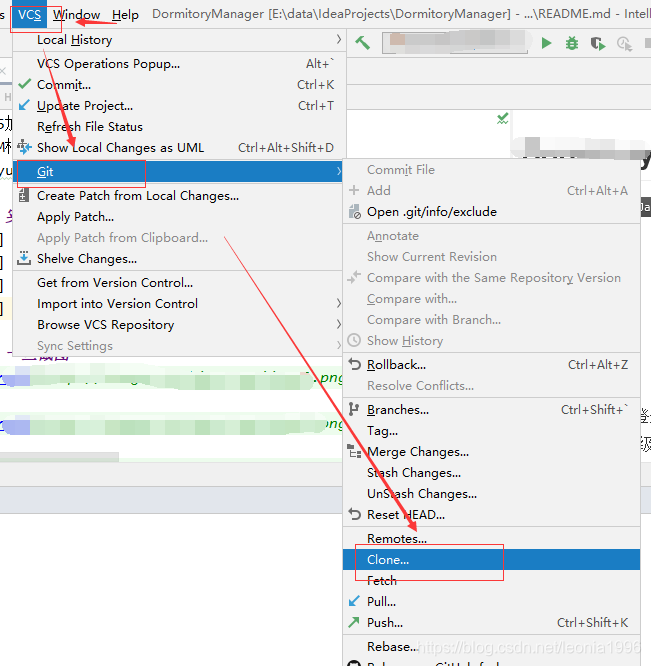Select Clone... in Git submenu
Image resolution: width=651 pixels, height=666 pixels.
point(491,560)
